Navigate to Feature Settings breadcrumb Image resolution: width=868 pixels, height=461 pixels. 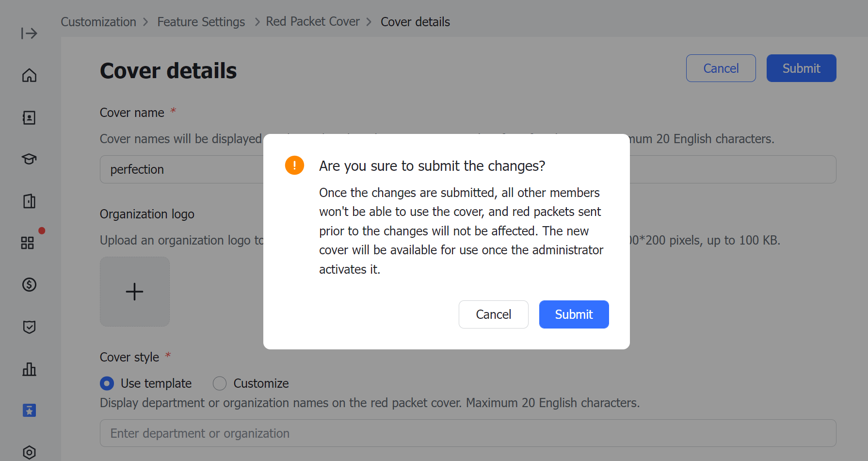click(201, 22)
